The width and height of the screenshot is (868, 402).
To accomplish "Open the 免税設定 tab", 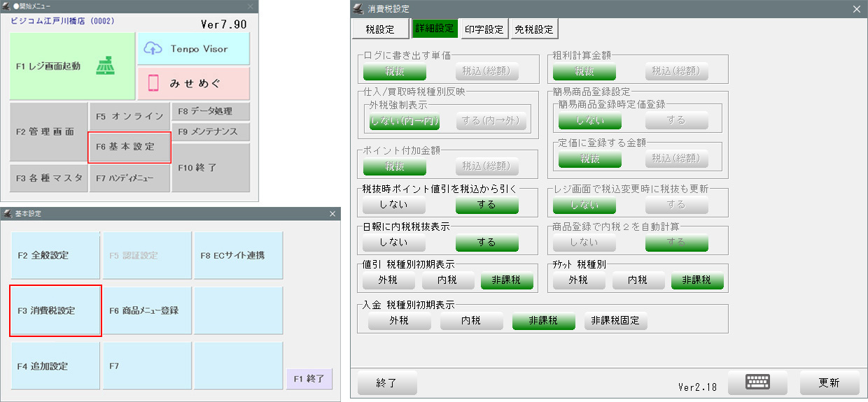I will click(x=534, y=29).
